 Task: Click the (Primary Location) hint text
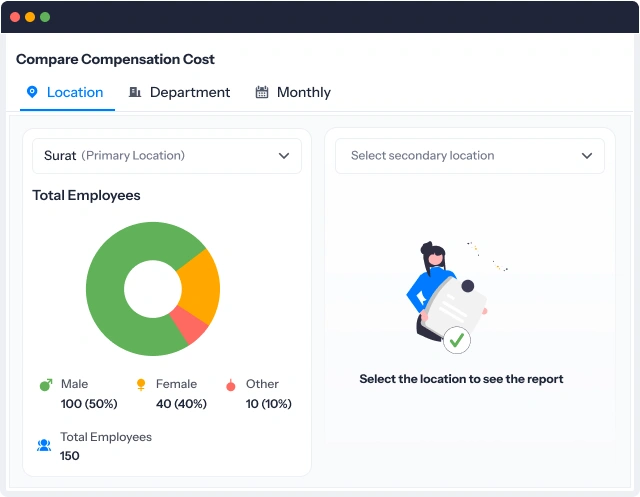click(x=133, y=155)
